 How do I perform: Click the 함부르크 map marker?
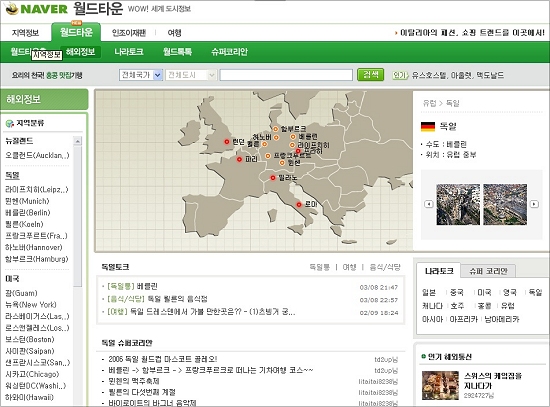click(x=276, y=129)
